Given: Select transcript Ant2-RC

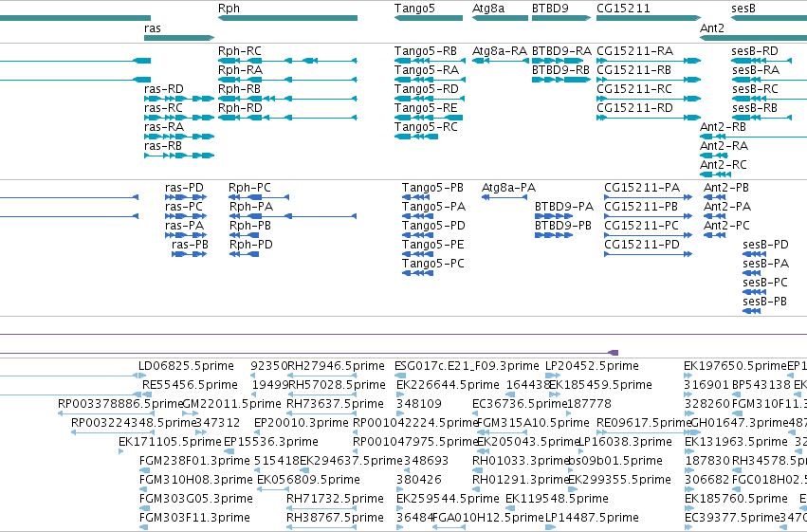Looking at the screenshot, I should pyautogui.click(x=715, y=174).
